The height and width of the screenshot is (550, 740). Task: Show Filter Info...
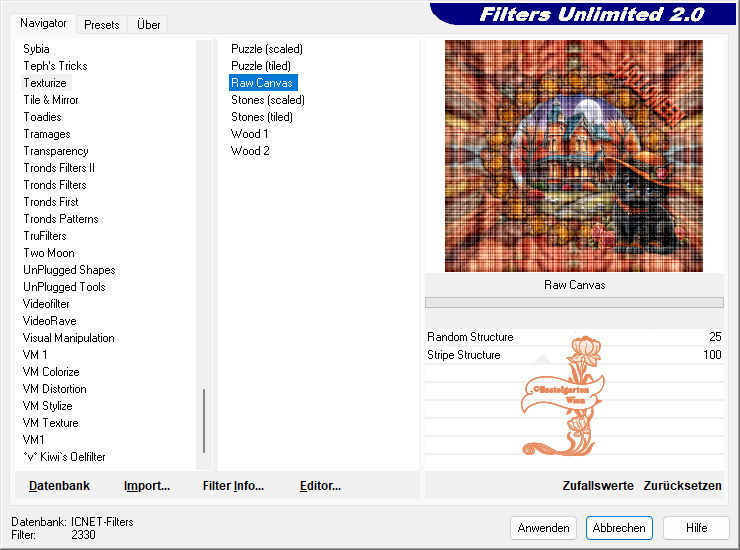point(233,486)
